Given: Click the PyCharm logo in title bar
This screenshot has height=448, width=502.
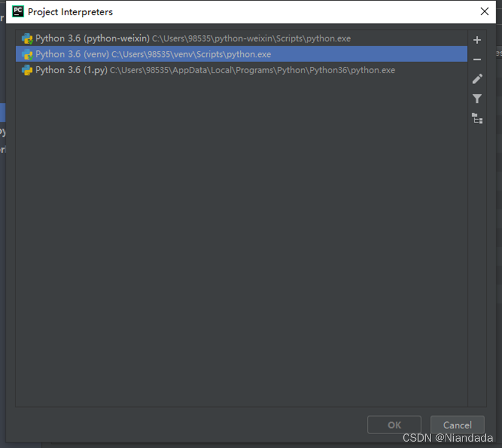Looking at the screenshot, I should tap(18, 12).
